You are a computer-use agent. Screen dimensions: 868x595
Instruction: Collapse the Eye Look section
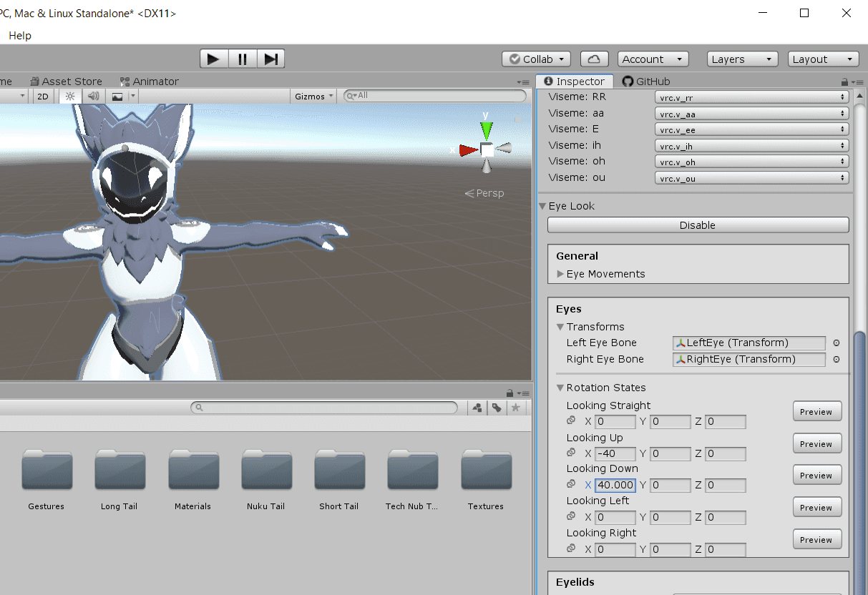[542, 206]
